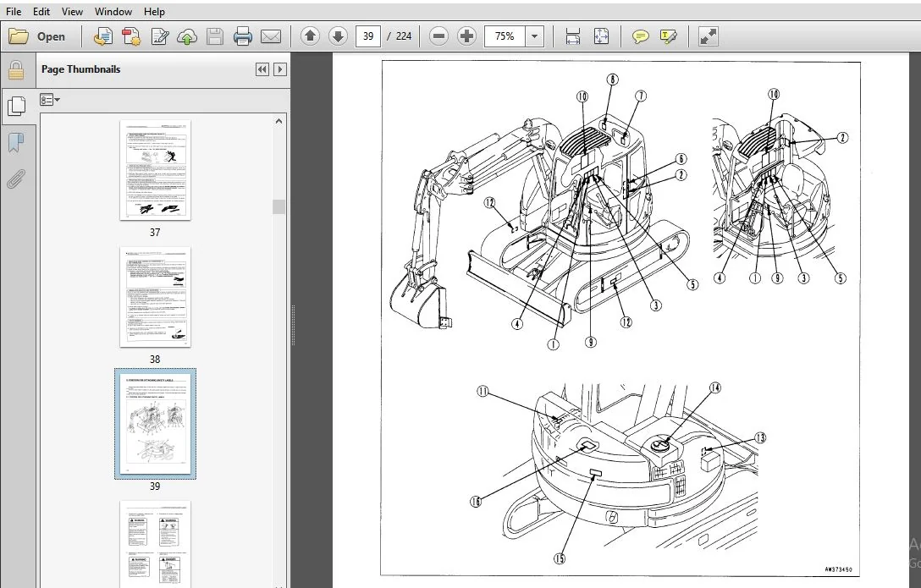
Task: Click the highlight text tool icon
Action: pyautogui.click(x=669, y=36)
